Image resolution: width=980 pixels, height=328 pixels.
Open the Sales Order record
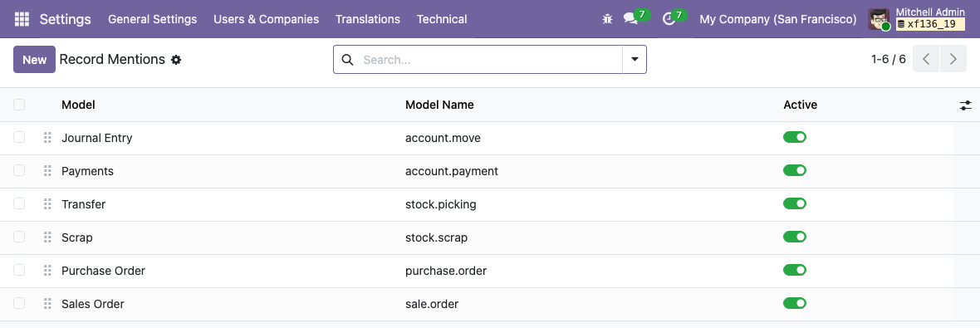[x=92, y=304]
